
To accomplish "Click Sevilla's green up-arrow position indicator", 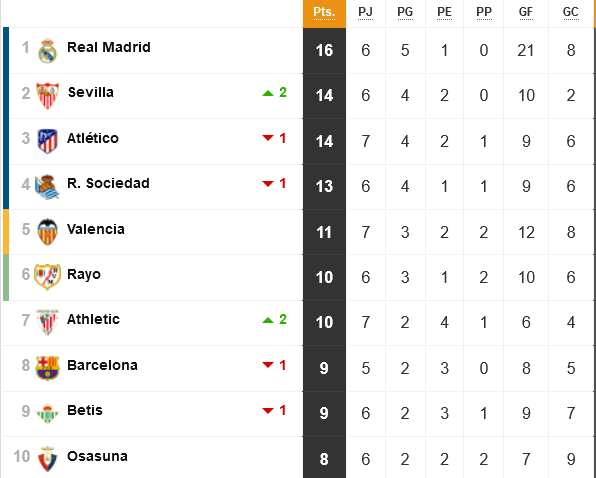I will (x=268, y=93).
